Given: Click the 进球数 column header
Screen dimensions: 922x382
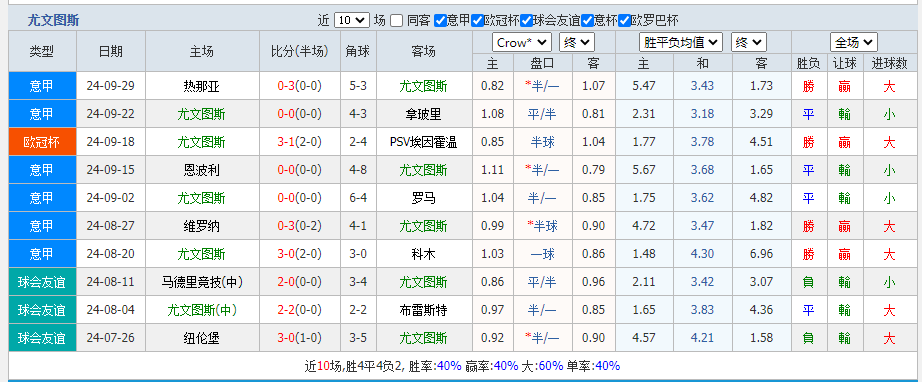Looking at the screenshot, I should click(890, 63).
